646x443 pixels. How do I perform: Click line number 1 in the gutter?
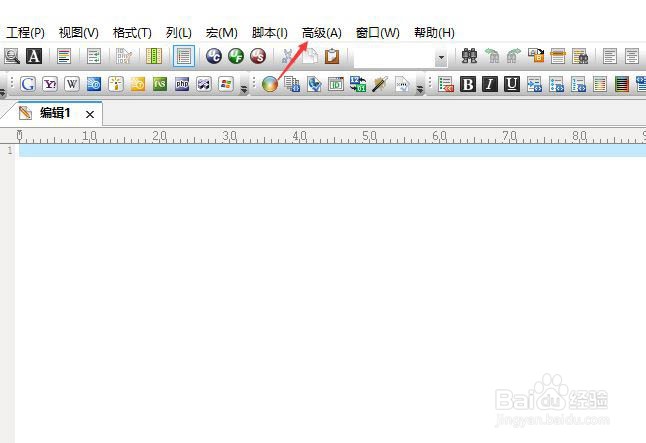tap(10, 150)
